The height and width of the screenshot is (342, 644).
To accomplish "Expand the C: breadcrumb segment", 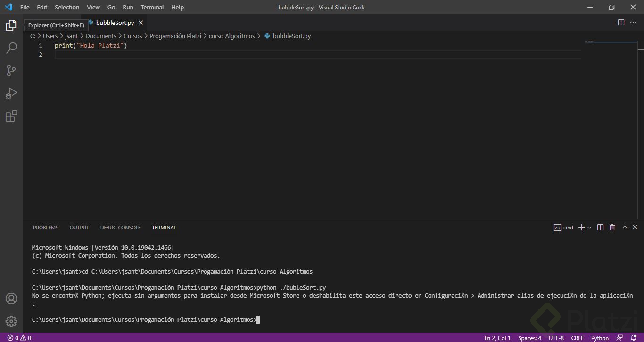I will point(33,36).
